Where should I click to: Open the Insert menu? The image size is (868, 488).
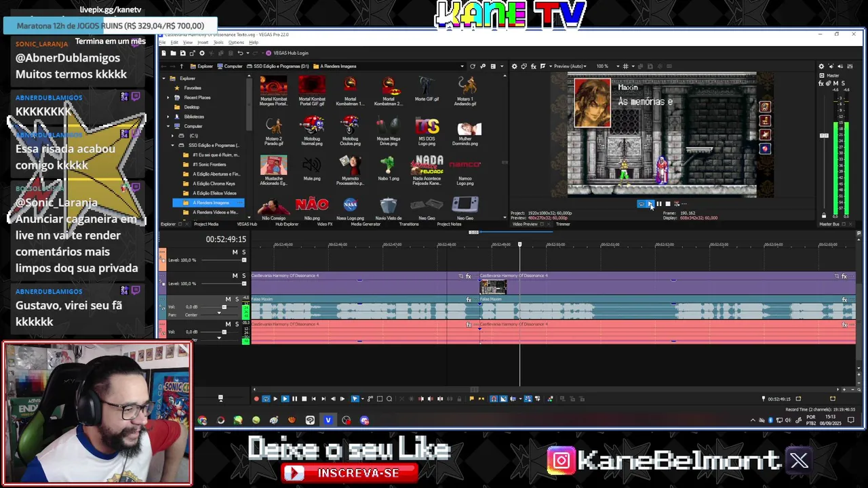[203, 42]
